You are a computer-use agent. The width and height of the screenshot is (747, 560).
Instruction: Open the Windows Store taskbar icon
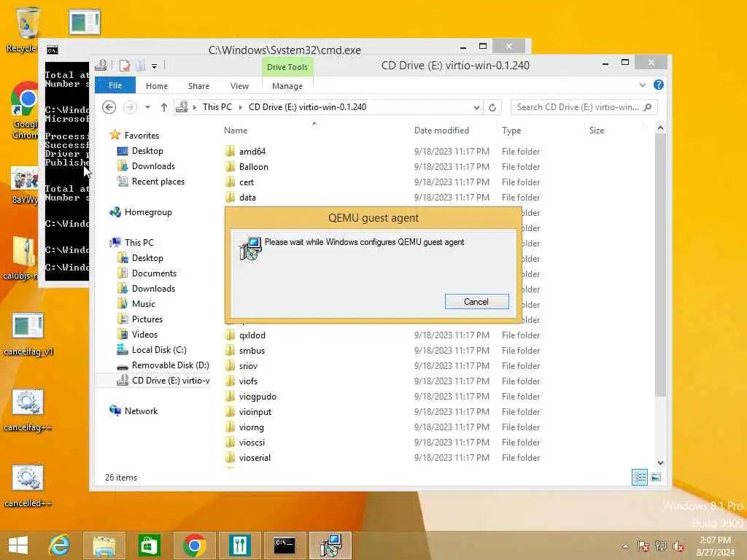click(149, 545)
